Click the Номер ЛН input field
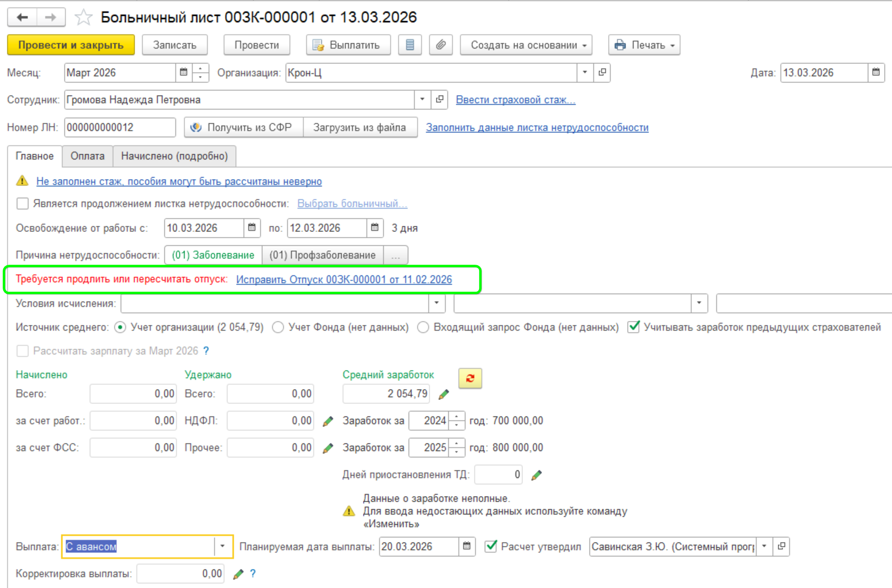The width and height of the screenshot is (892, 588). click(119, 127)
